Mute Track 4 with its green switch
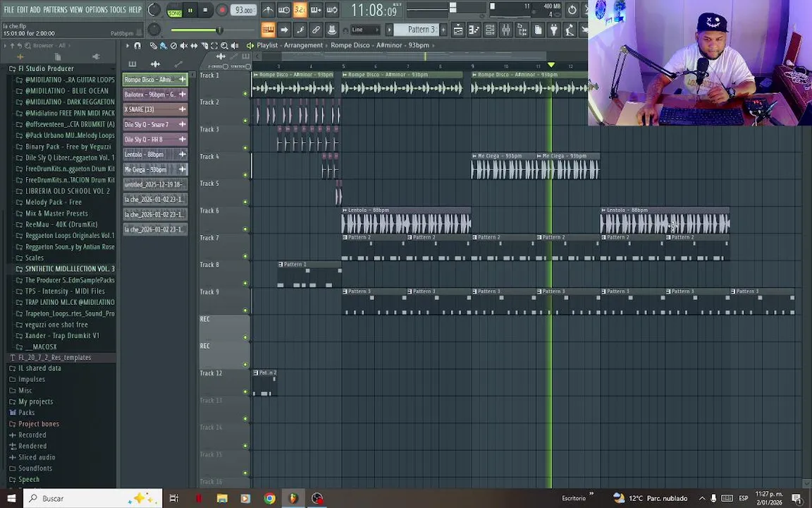 [x=245, y=175]
